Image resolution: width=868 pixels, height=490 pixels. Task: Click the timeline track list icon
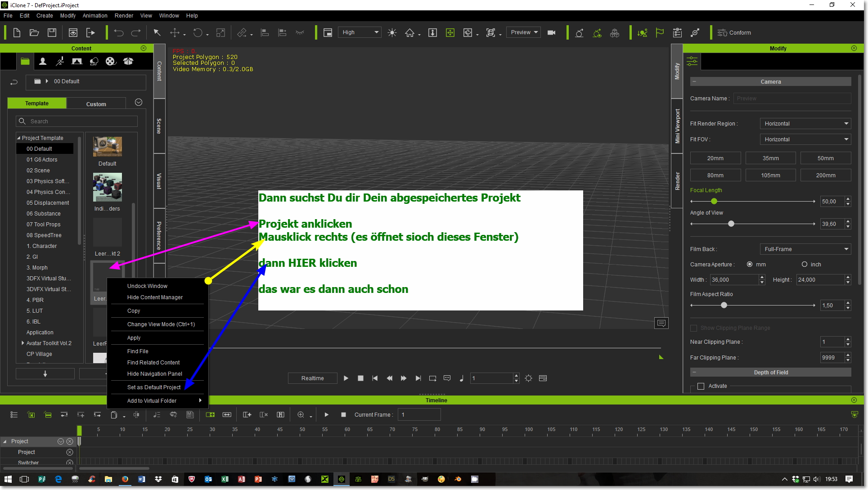[x=14, y=415]
